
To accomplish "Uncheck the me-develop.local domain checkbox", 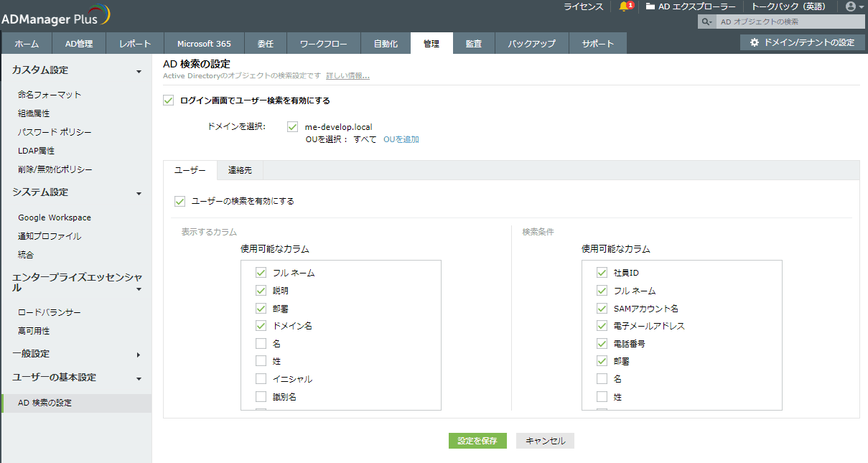I will point(292,126).
